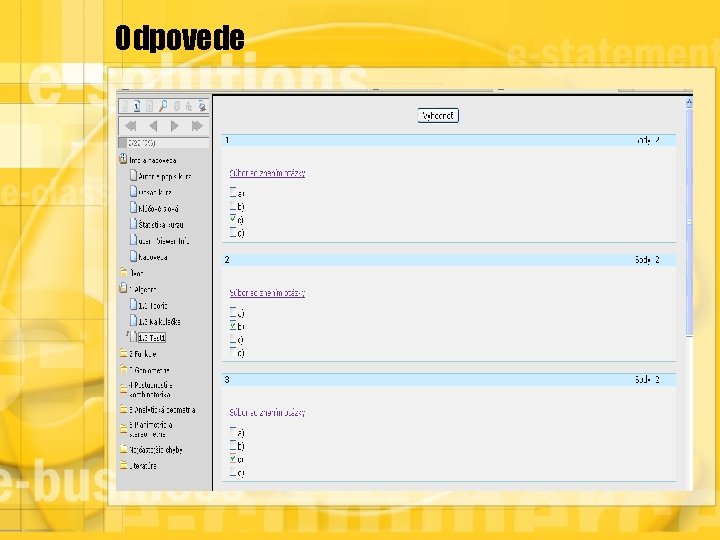
Task: Open the Nápoveda page in the tree
Action: (153, 258)
